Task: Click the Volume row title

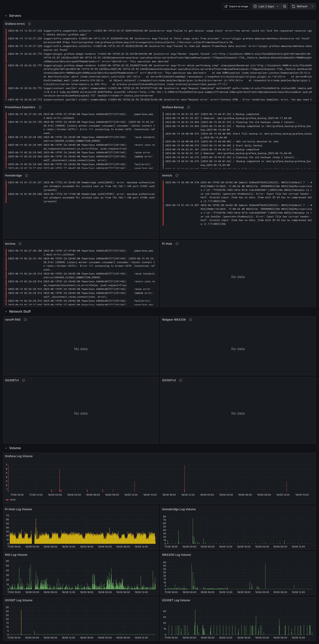Action: [x=15, y=448]
